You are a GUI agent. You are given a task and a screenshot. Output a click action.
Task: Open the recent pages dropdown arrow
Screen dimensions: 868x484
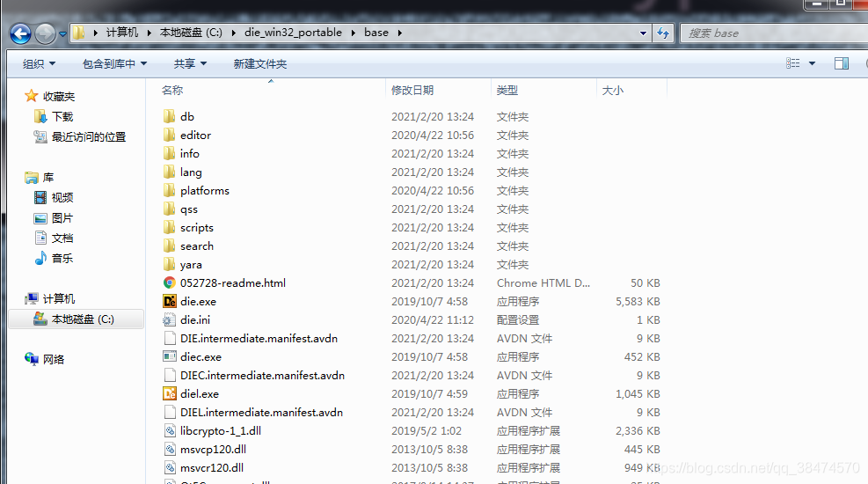tap(62, 34)
